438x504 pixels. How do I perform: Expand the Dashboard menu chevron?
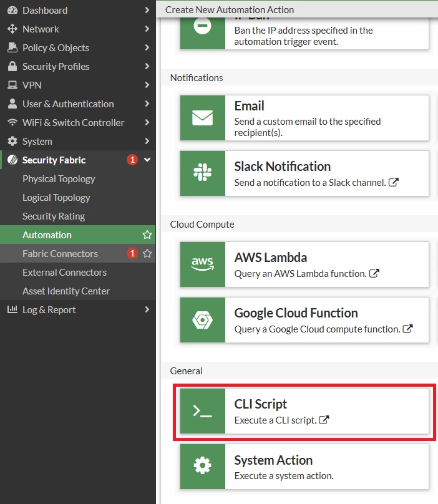pos(147,10)
